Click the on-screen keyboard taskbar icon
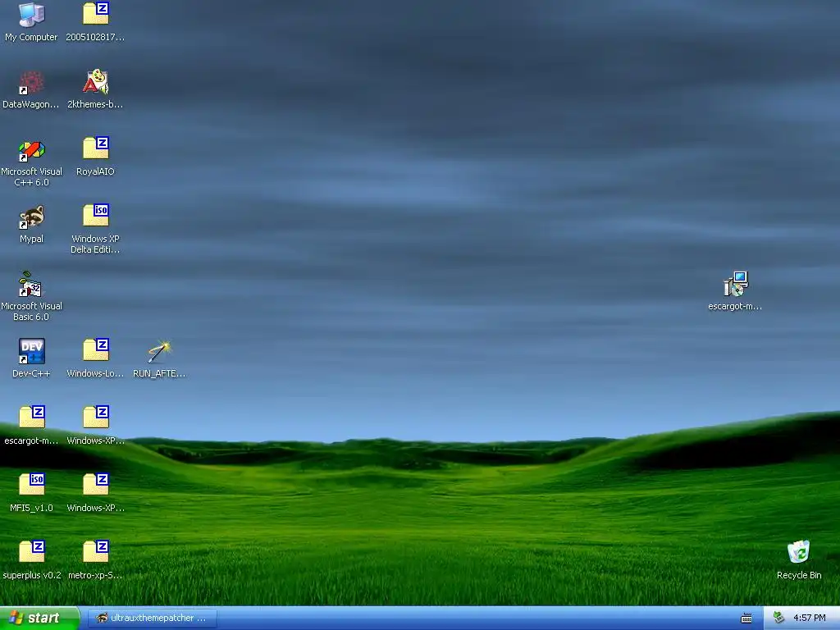The height and width of the screenshot is (630, 840). coord(746,619)
